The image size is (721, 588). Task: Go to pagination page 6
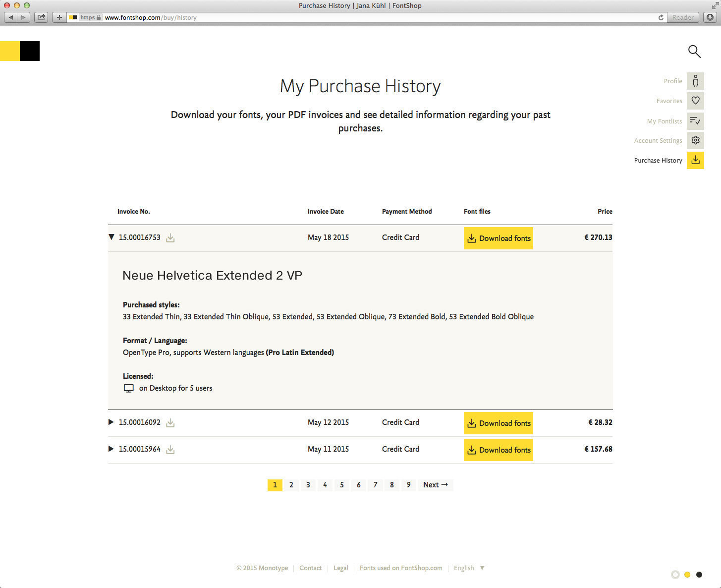click(x=359, y=485)
